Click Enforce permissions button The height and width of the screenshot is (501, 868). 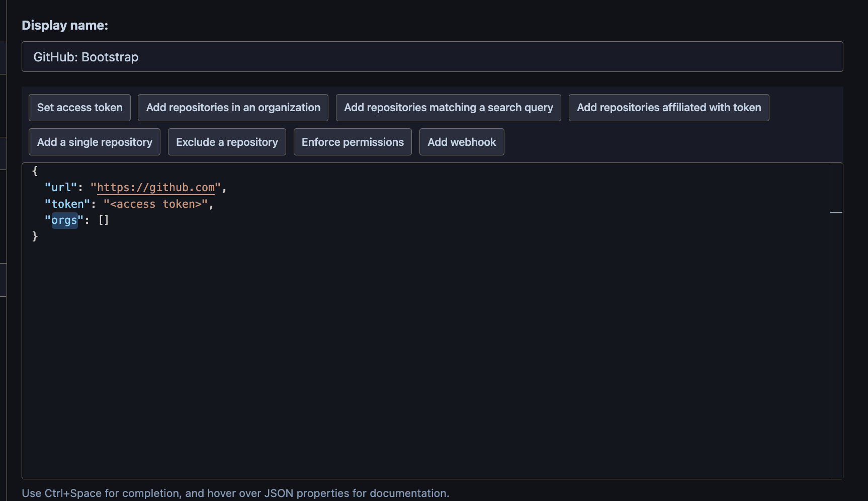tap(353, 142)
